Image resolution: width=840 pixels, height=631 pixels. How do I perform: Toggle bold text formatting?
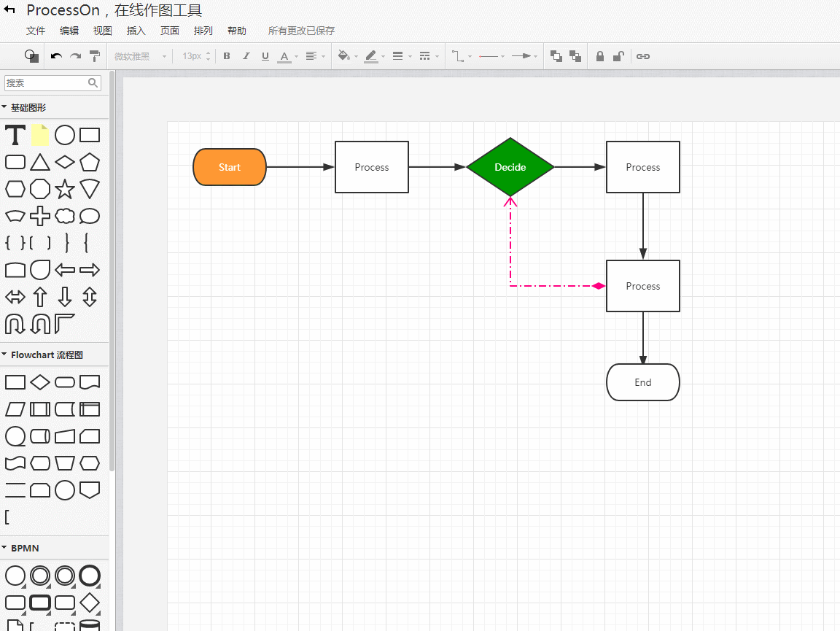227,56
